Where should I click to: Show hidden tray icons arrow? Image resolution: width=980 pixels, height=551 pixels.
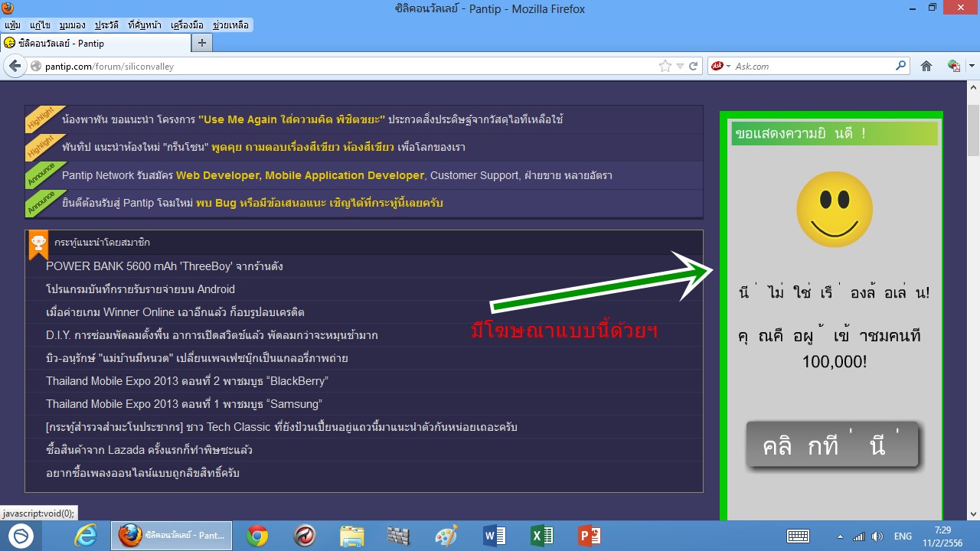coord(840,536)
